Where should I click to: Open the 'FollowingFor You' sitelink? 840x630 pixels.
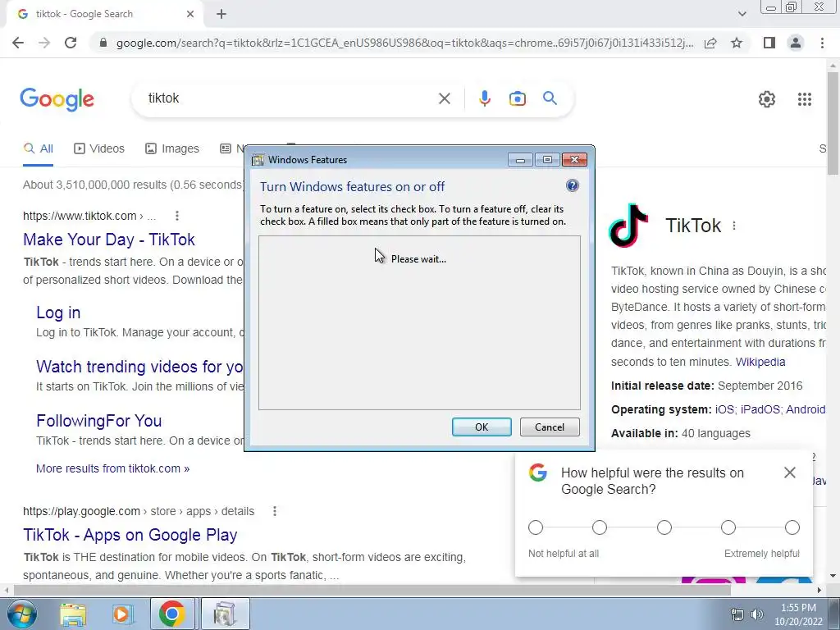[99, 421]
